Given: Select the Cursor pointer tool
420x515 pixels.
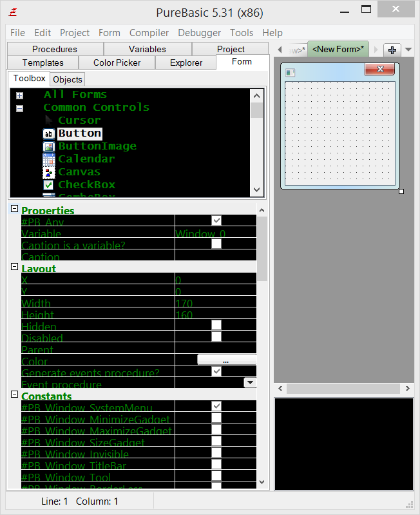Looking at the screenshot, I should pyautogui.click(x=49, y=121).
